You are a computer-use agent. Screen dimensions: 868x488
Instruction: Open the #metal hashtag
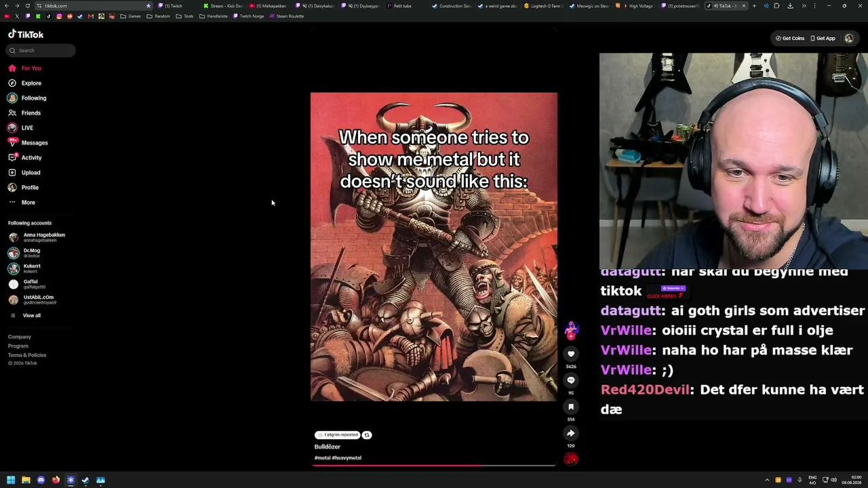(322, 458)
